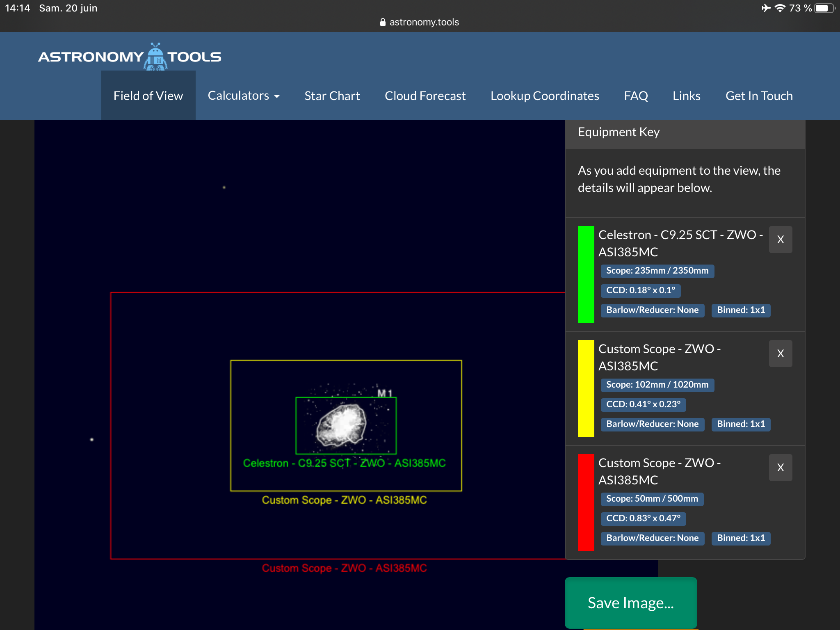This screenshot has width=840, height=630.
Task: Tap the Wi-Fi icon in status bar
Action: [x=780, y=8]
